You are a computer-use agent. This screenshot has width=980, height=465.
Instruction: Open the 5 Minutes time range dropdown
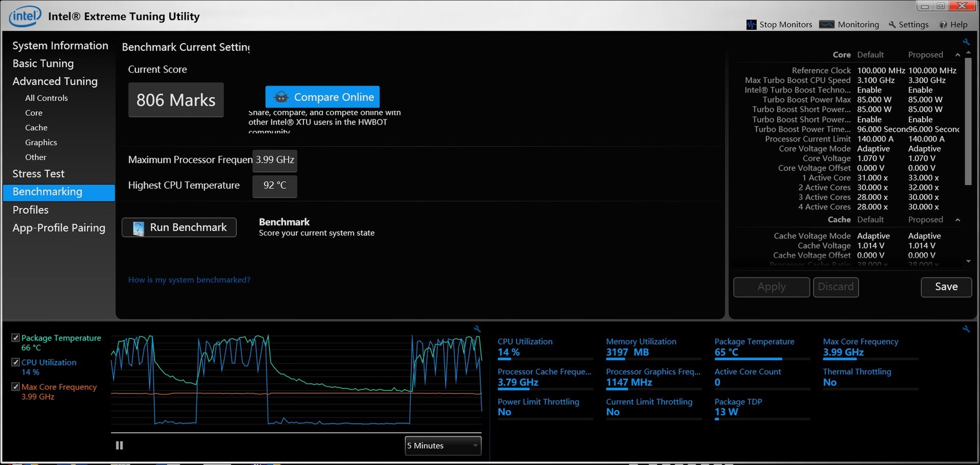click(x=443, y=446)
